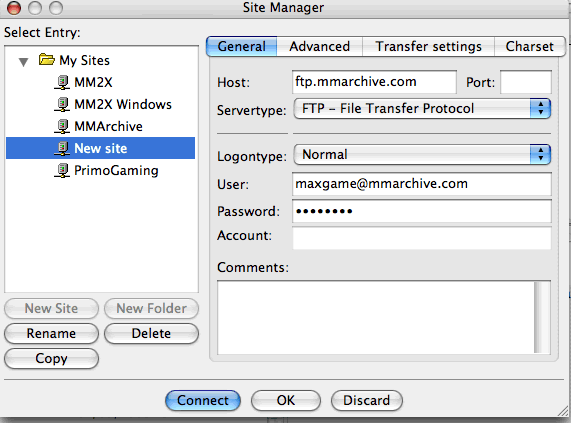Viewport: 571px width, 423px height.
Task: Open the Transfer settings tab
Action: [428, 47]
